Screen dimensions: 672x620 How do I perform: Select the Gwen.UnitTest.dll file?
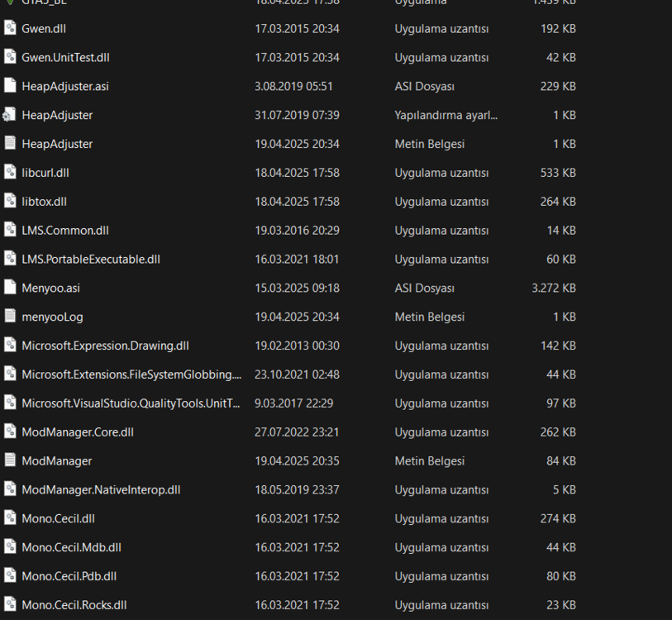tap(66, 57)
